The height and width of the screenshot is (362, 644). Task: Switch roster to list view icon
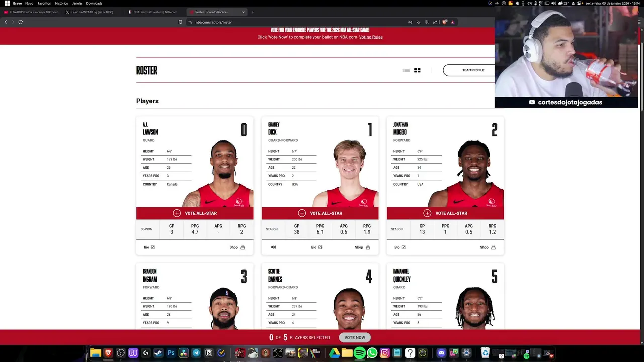tap(406, 70)
